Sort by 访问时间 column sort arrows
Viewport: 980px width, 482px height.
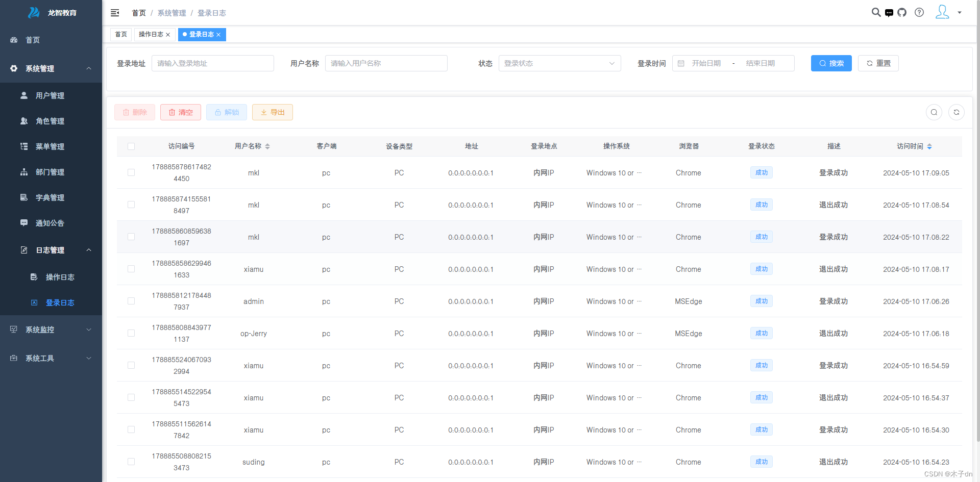coord(929,146)
